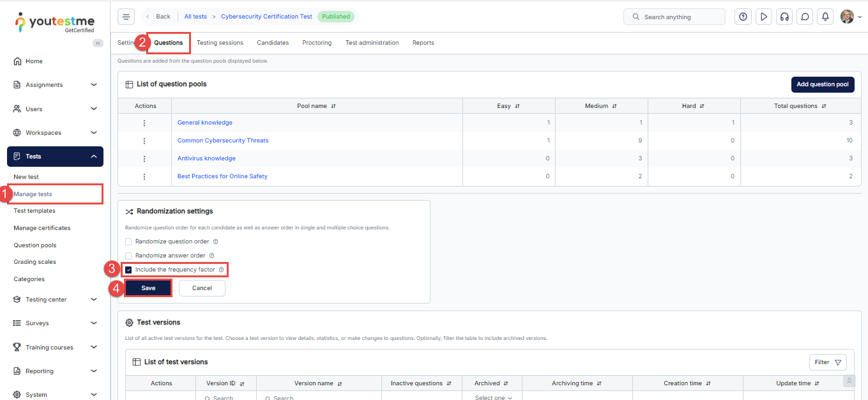
Task: Collapse the sidebar with double-chevron icon
Action: point(98,43)
